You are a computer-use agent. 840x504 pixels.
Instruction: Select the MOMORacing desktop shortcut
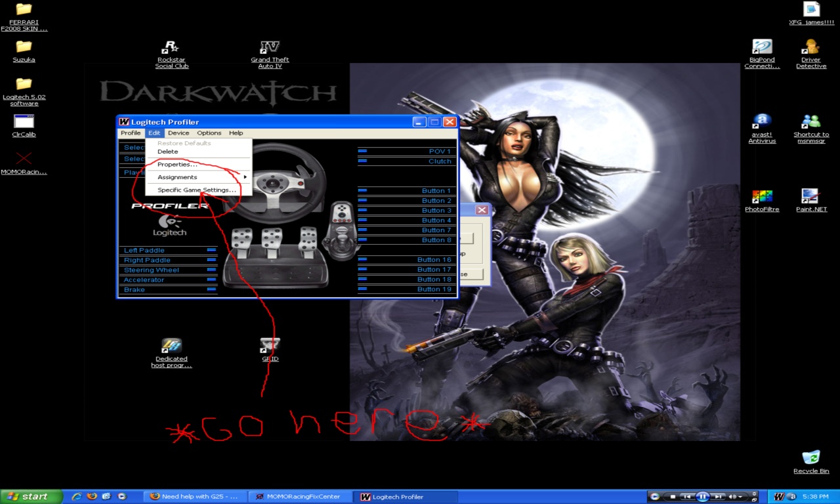(24, 163)
